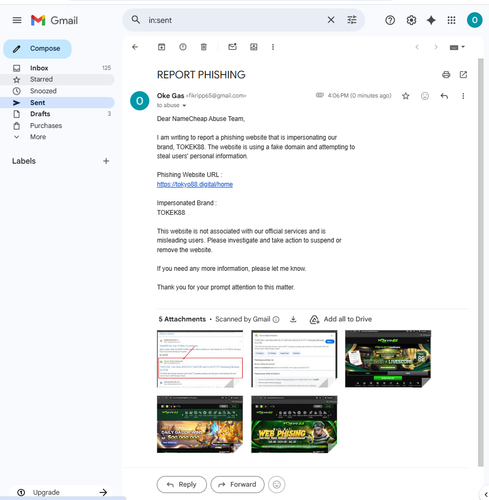Click the message pane vertical scrollbar
This screenshot has height=500, width=489.
click(x=480, y=262)
